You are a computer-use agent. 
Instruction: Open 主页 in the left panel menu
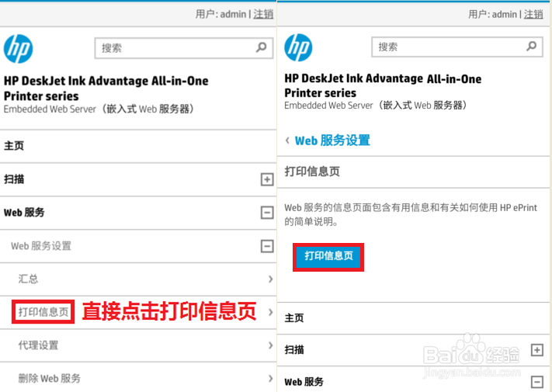pyautogui.click(x=138, y=146)
